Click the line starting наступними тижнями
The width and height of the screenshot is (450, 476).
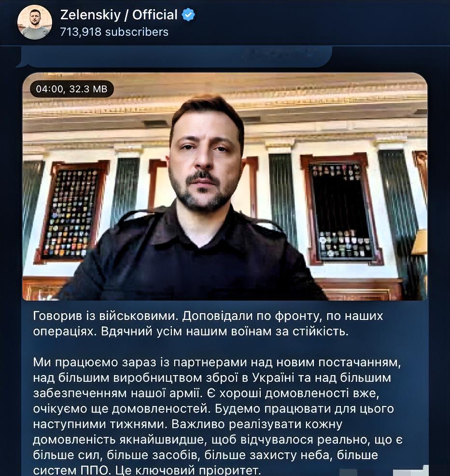click(x=188, y=424)
